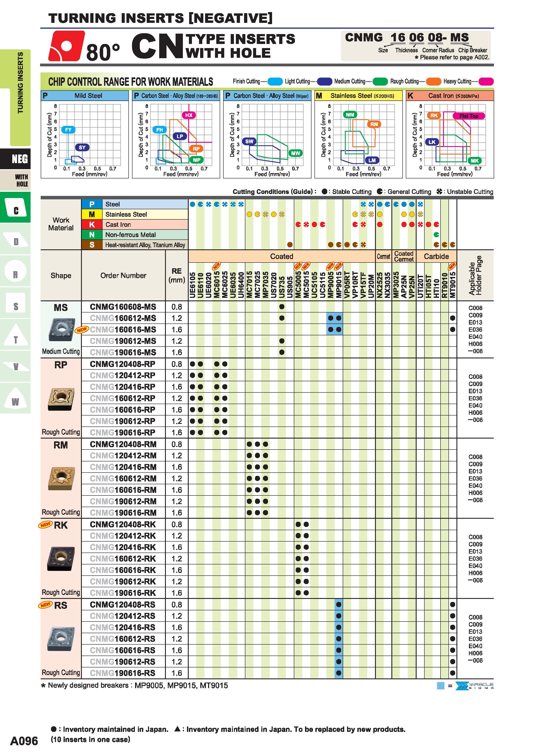This screenshot has width=534, height=756.
Task: Click the K Cast Iron work material row
Action: click(x=135, y=225)
